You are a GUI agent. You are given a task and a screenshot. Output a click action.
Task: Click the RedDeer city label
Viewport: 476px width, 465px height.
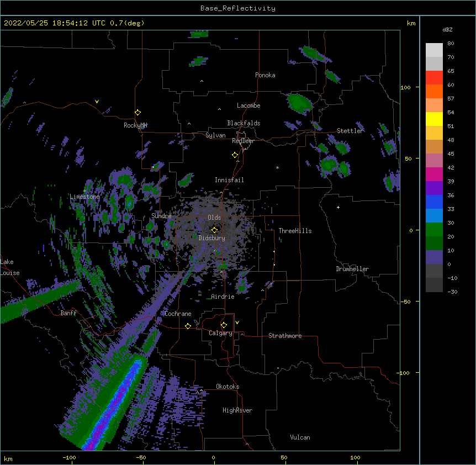click(243, 141)
